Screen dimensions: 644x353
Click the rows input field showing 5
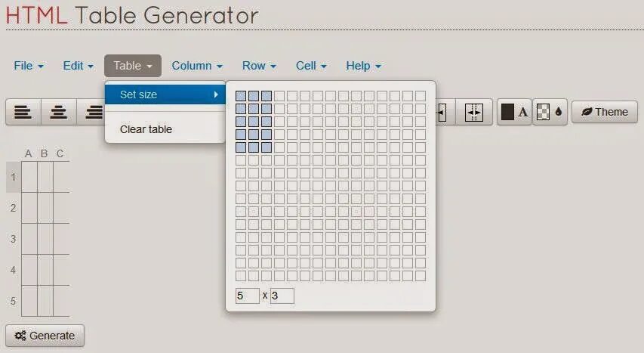pos(247,296)
